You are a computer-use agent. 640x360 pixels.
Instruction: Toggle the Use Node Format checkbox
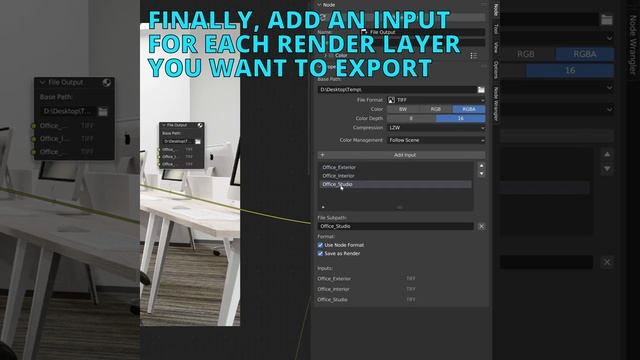[x=320, y=245]
